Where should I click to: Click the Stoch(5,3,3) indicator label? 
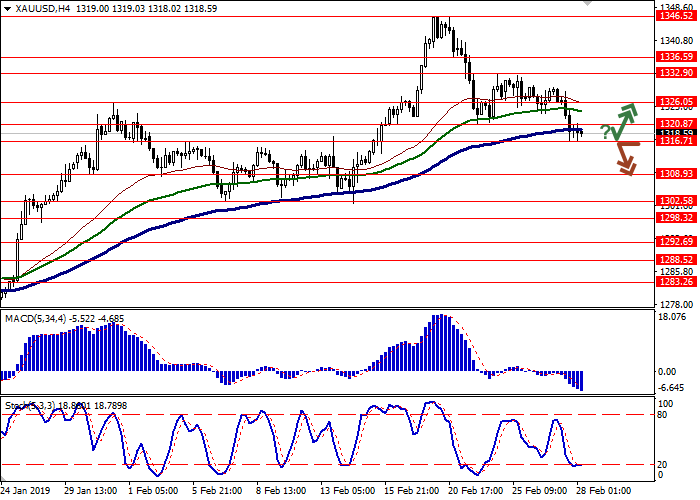click(30, 404)
